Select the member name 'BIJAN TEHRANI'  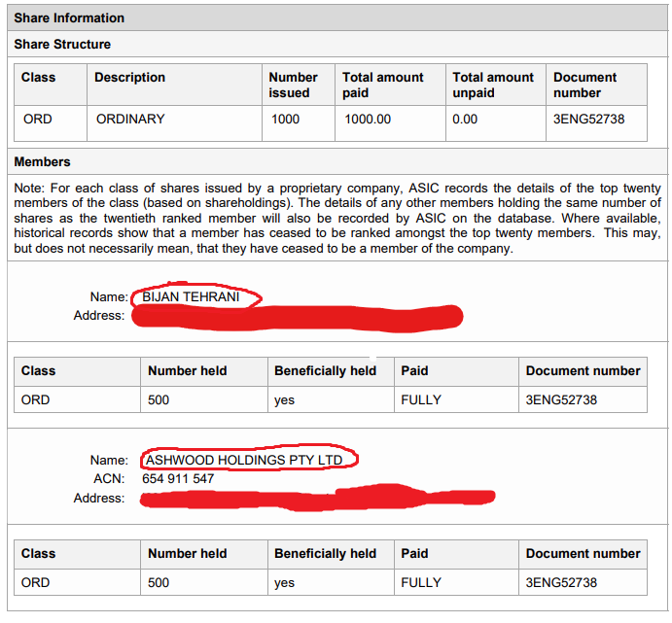click(191, 296)
